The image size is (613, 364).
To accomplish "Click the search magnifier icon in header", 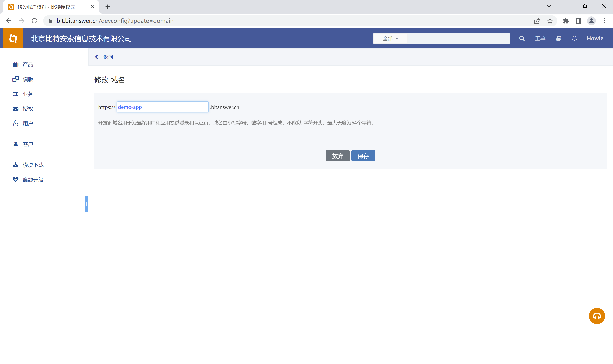I will tap(522, 38).
